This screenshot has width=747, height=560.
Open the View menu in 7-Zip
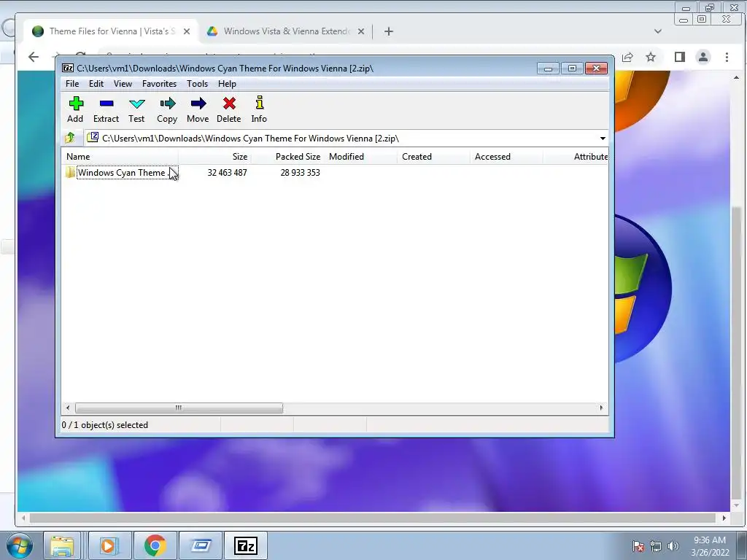(123, 84)
